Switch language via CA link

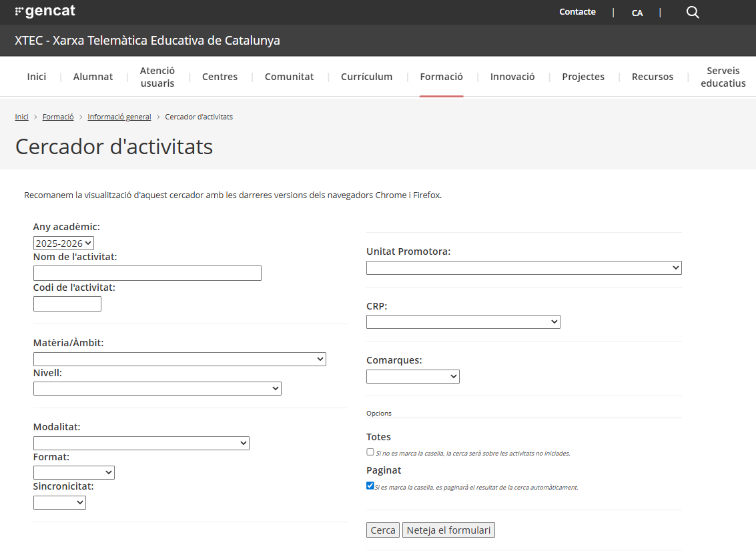pyautogui.click(x=637, y=13)
